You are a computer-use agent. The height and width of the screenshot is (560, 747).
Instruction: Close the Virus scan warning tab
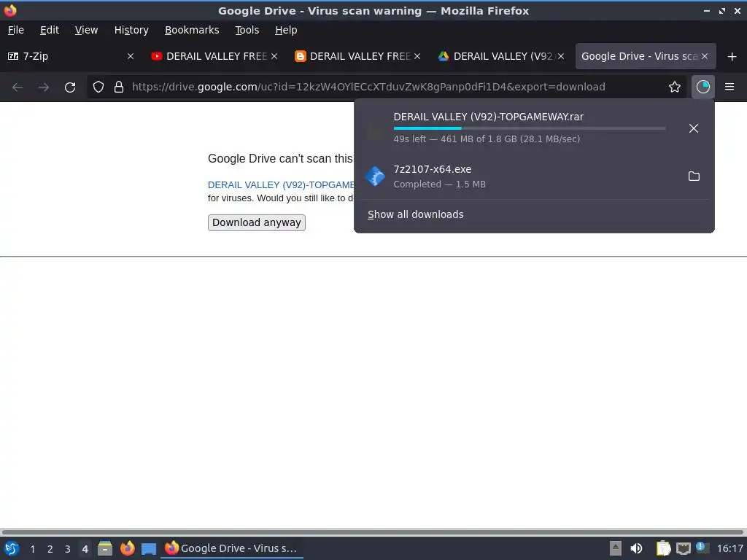pyautogui.click(x=705, y=56)
